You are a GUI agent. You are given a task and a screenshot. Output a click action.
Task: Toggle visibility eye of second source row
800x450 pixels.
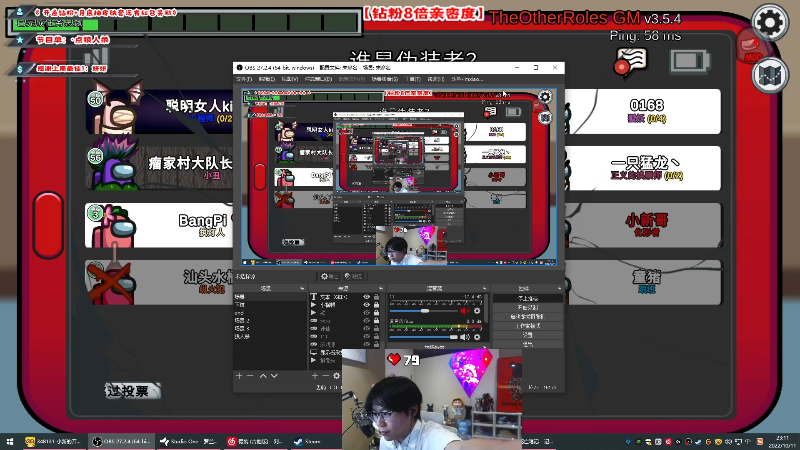[x=366, y=305]
